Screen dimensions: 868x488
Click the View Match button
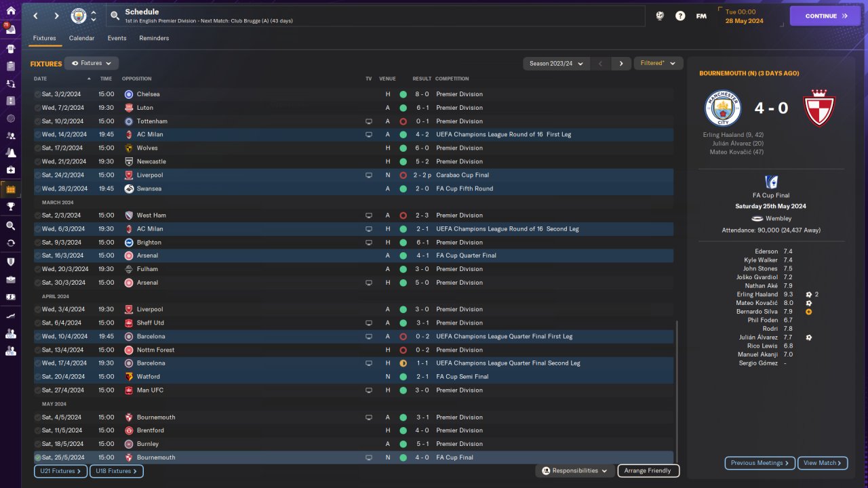823,463
